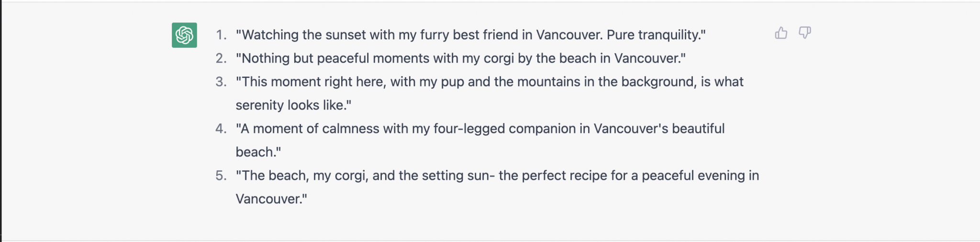Click the wrapped word "beach." in caption four
The height and width of the screenshot is (242, 980).
pyautogui.click(x=258, y=152)
